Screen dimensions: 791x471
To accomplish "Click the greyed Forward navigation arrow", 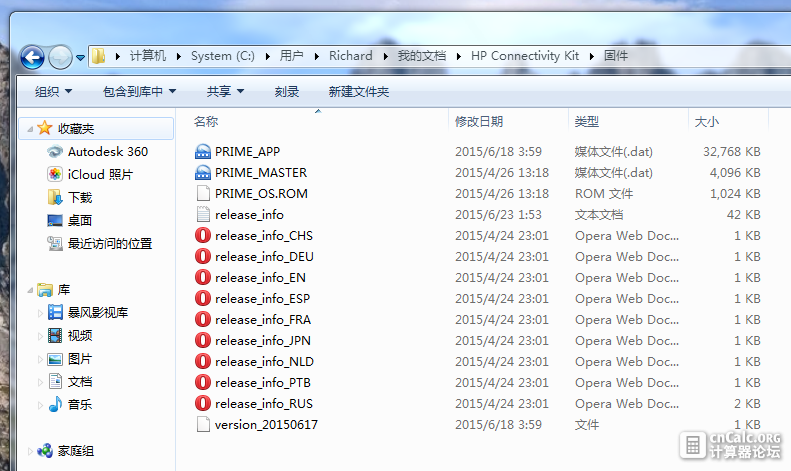I will [61, 57].
